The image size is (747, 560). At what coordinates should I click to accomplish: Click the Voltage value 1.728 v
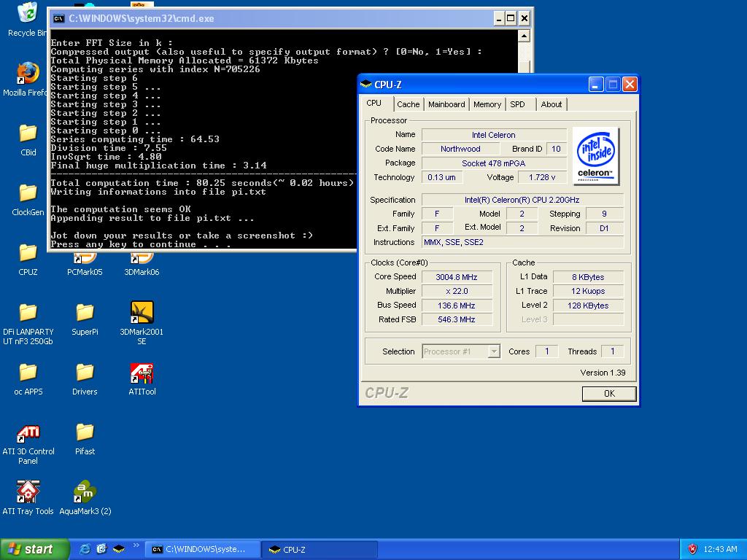542,177
